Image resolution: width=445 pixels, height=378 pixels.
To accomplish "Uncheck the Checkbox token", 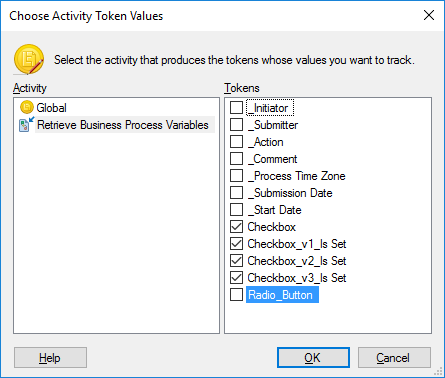I will (x=236, y=227).
